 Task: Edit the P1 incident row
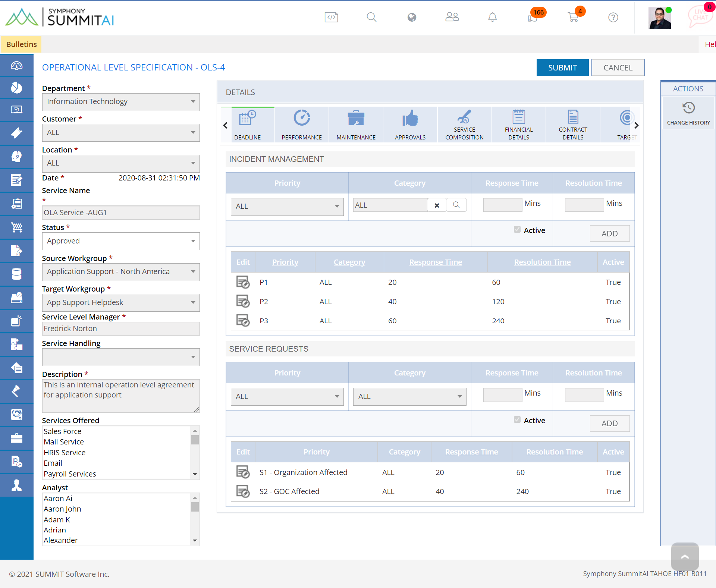click(243, 282)
